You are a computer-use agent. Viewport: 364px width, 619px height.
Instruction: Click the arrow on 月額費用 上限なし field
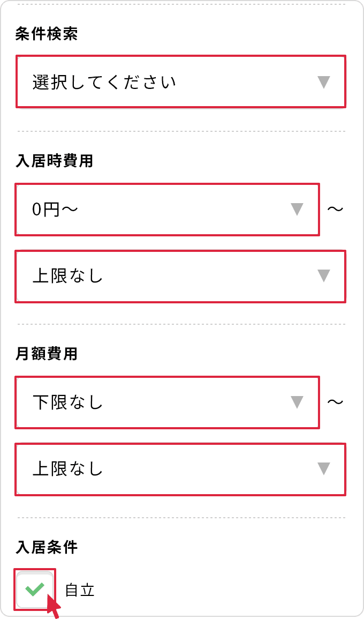323,469
